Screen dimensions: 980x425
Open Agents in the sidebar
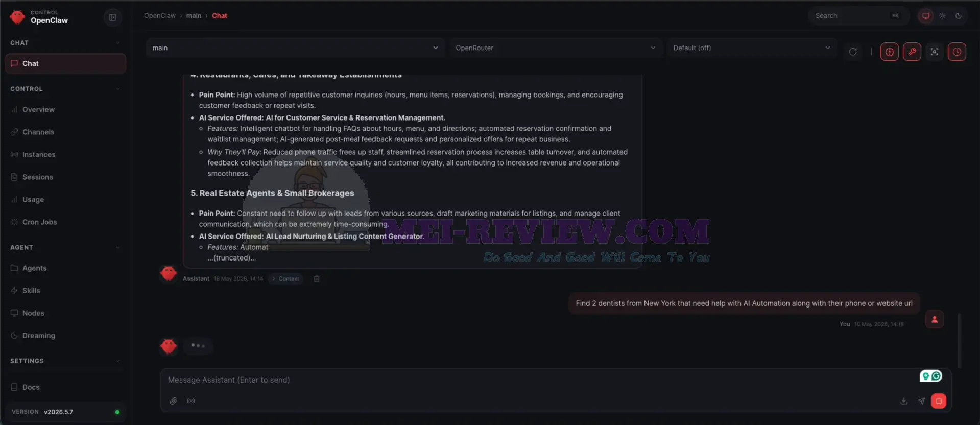(x=65, y=268)
